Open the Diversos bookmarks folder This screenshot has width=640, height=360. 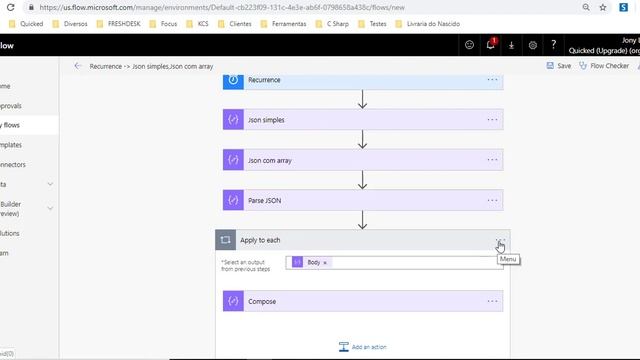tap(70, 24)
